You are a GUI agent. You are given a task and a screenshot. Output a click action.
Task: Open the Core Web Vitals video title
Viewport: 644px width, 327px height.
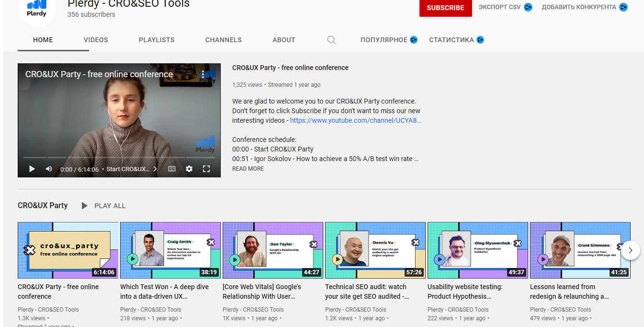262,292
